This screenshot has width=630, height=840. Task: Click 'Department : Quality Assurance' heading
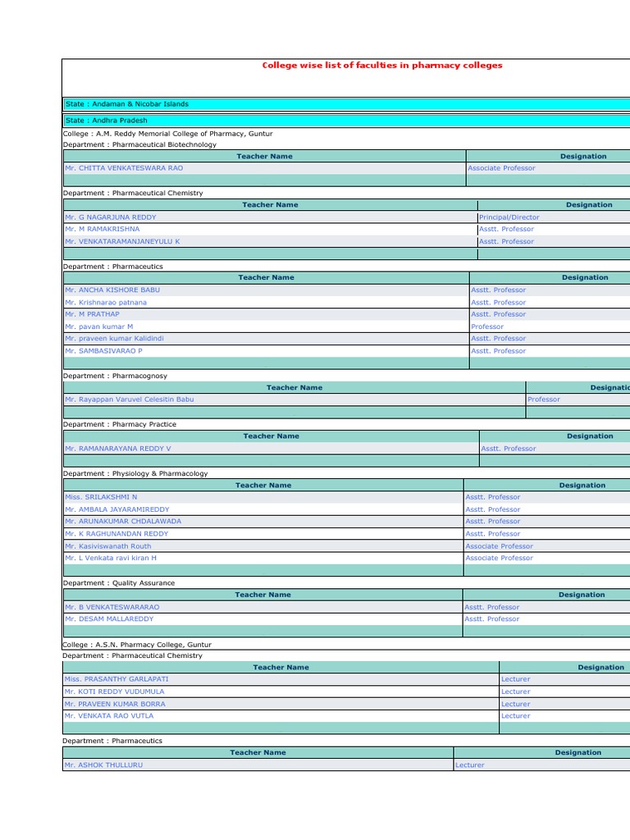pyautogui.click(x=119, y=583)
